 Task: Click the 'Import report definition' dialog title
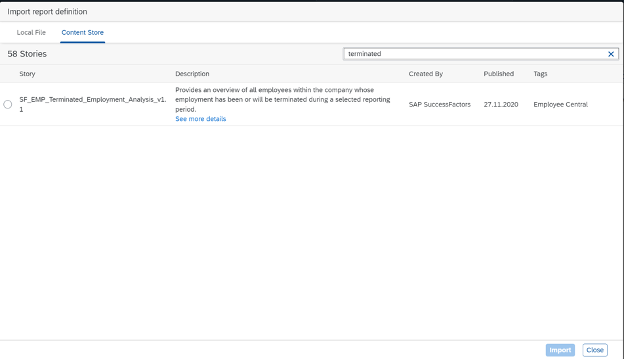47,12
